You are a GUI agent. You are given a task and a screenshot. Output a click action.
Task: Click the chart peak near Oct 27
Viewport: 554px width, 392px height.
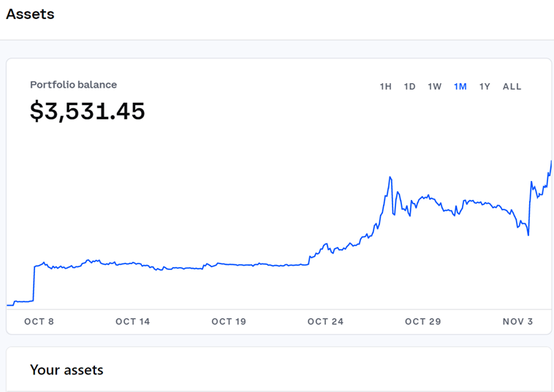tap(390, 177)
